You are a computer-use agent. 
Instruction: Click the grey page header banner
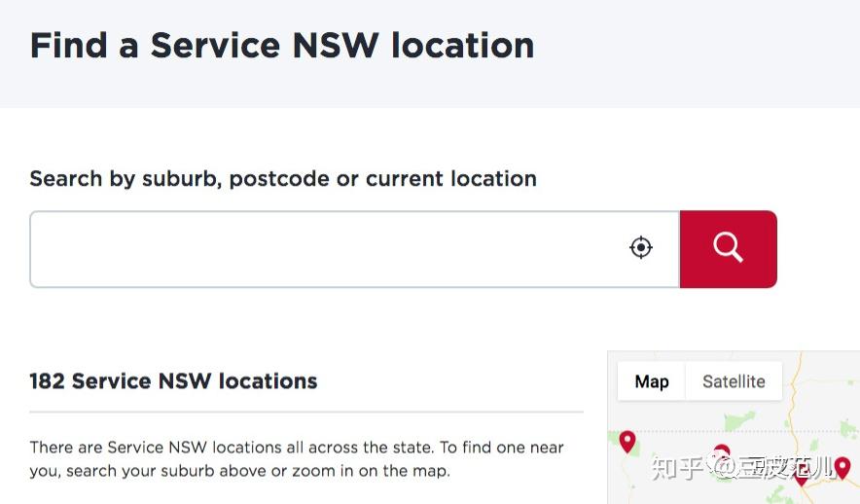pos(430,54)
